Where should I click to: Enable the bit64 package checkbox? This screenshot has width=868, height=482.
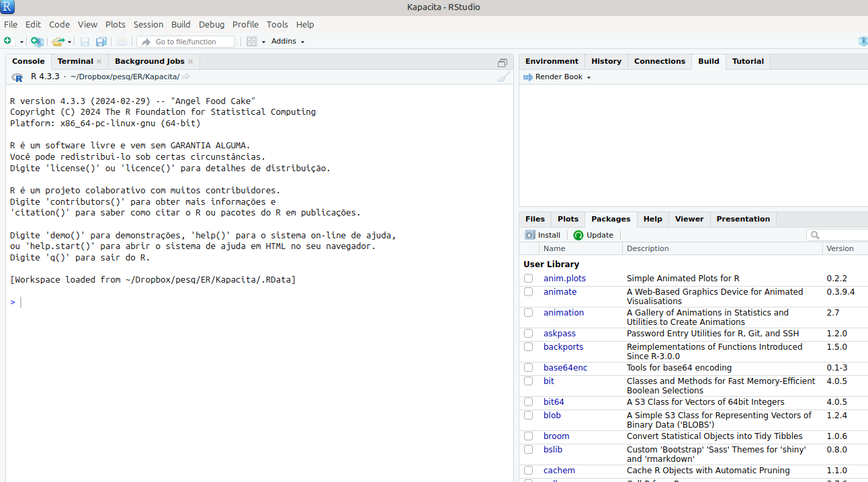pos(529,402)
